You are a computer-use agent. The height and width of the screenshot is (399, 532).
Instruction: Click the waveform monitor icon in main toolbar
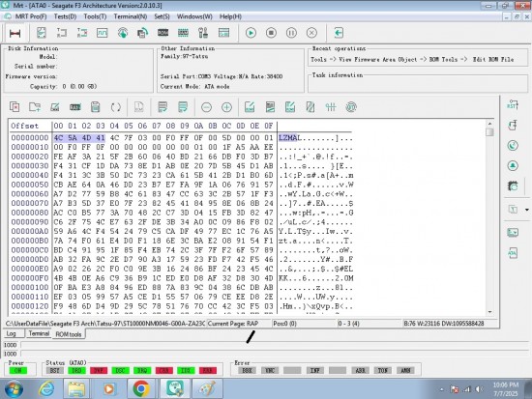pos(102,33)
